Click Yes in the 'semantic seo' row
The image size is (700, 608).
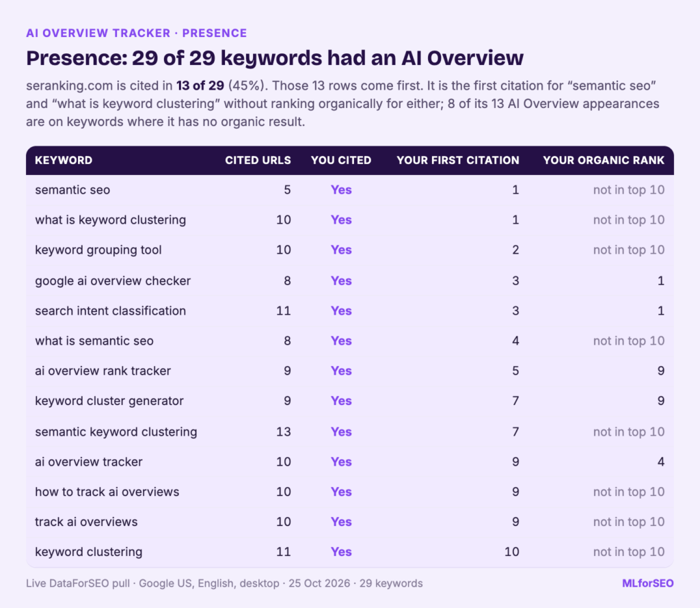(341, 190)
